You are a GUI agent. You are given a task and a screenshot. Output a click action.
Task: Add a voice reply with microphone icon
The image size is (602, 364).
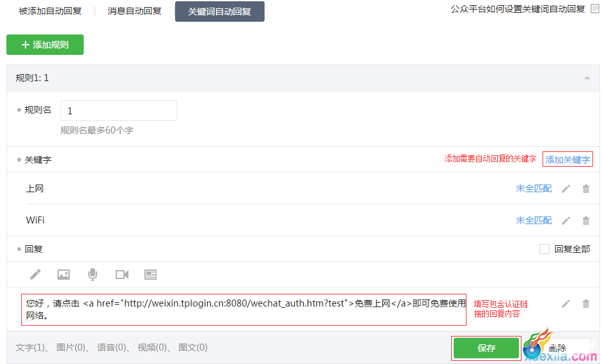click(x=93, y=274)
